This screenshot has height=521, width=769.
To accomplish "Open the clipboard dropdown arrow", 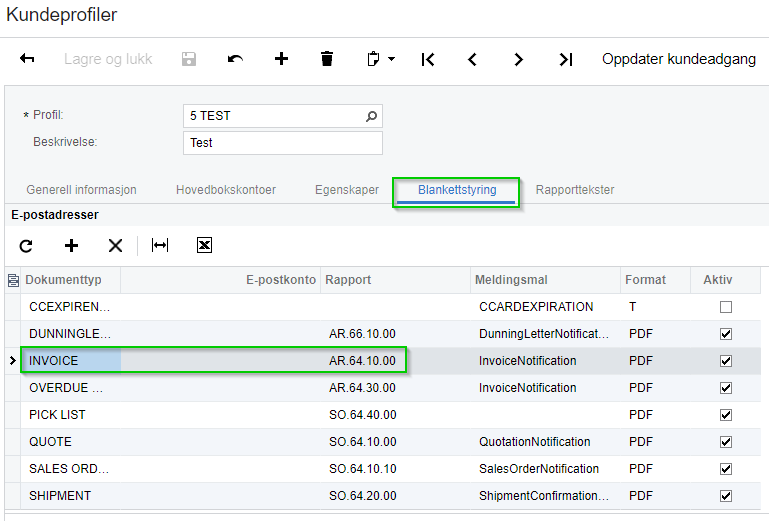I will point(391,59).
